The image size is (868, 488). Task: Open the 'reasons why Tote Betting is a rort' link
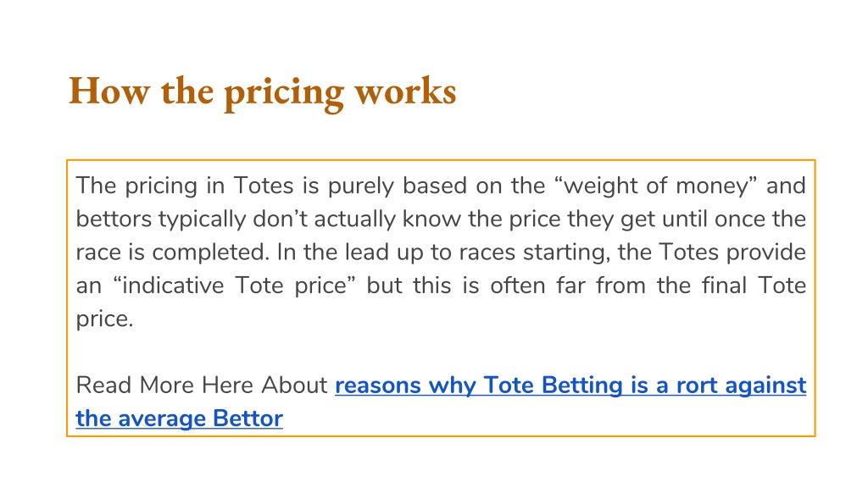click(x=570, y=385)
